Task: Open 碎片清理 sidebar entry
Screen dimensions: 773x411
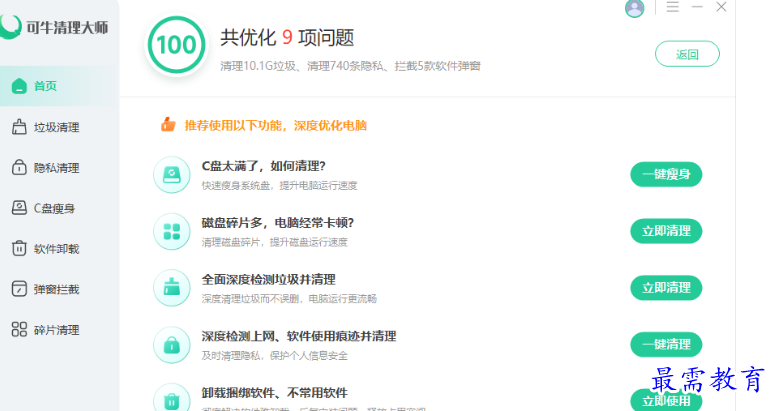Action: tap(59, 330)
